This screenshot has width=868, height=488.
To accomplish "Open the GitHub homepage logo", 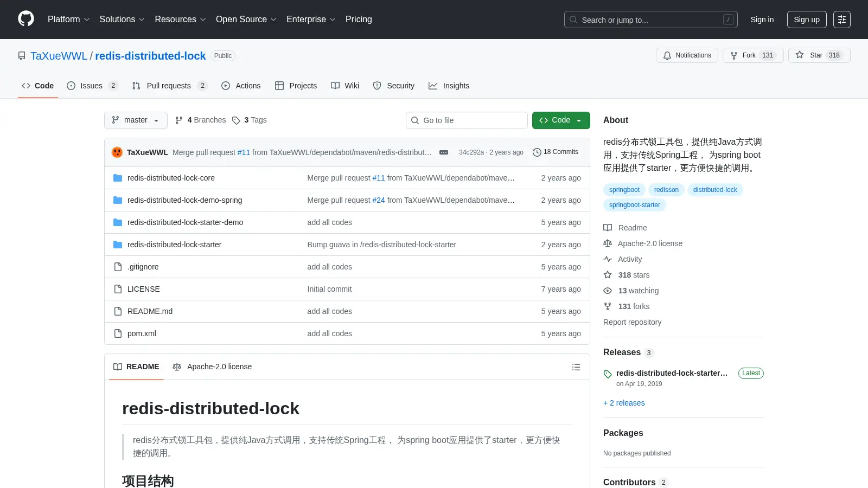I will (x=26, y=19).
